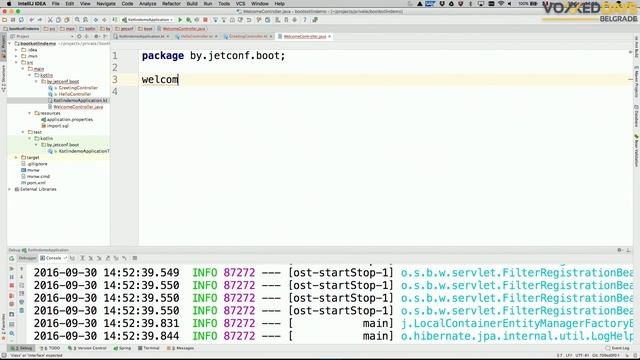Click red Stop icon in Debug sidebar
Screen dimensions: 640x360
(x=11, y=285)
